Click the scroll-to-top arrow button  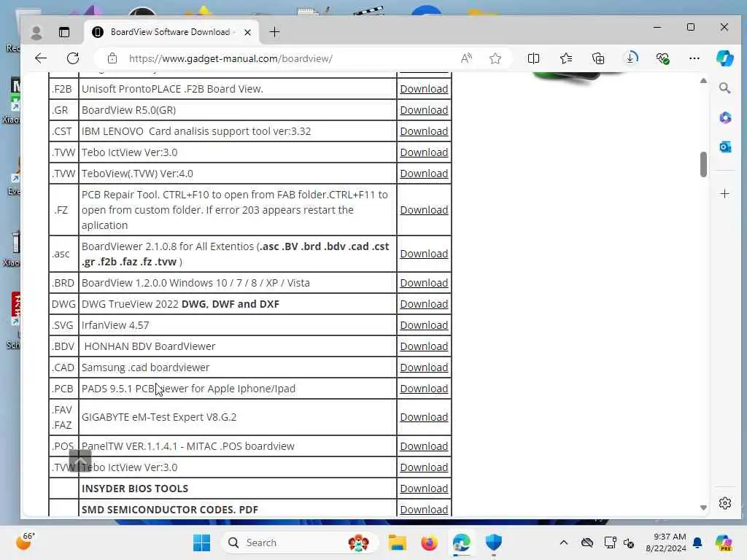[80, 461]
